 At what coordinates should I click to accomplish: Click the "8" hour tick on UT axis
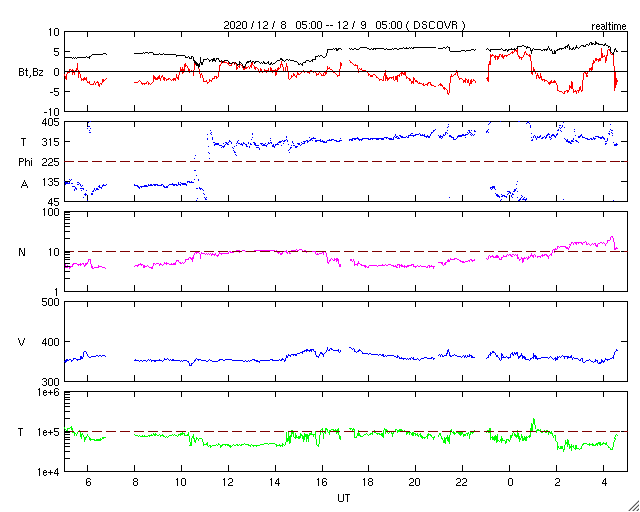pyautogui.click(x=135, y=483)
